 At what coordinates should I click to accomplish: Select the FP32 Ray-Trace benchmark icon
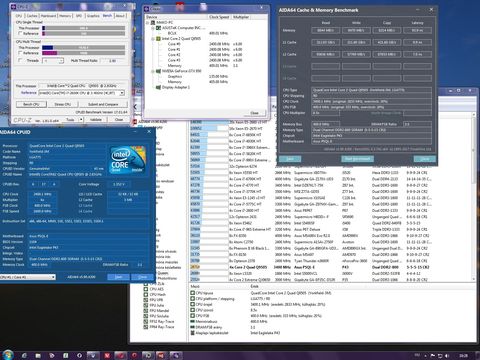146,321
